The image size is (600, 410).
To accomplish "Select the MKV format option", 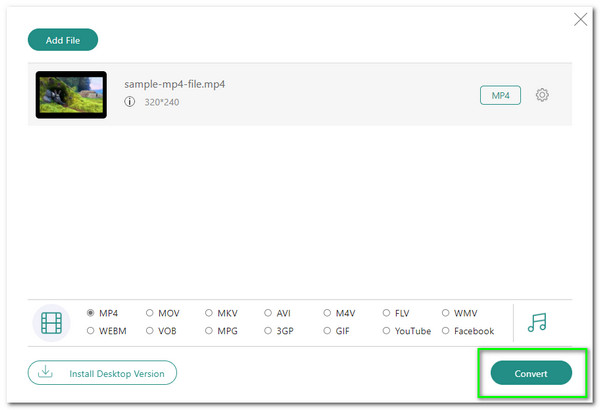I will click(x=209, y=313).
